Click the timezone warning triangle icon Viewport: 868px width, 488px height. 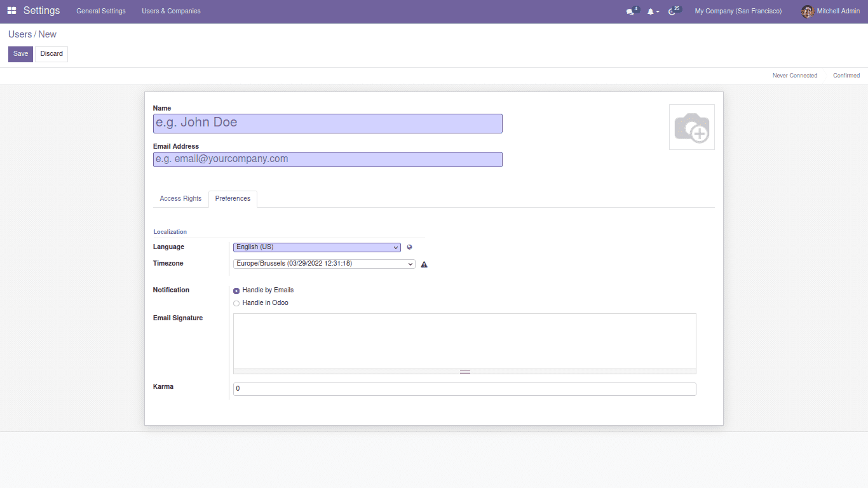tap(424, 264)
